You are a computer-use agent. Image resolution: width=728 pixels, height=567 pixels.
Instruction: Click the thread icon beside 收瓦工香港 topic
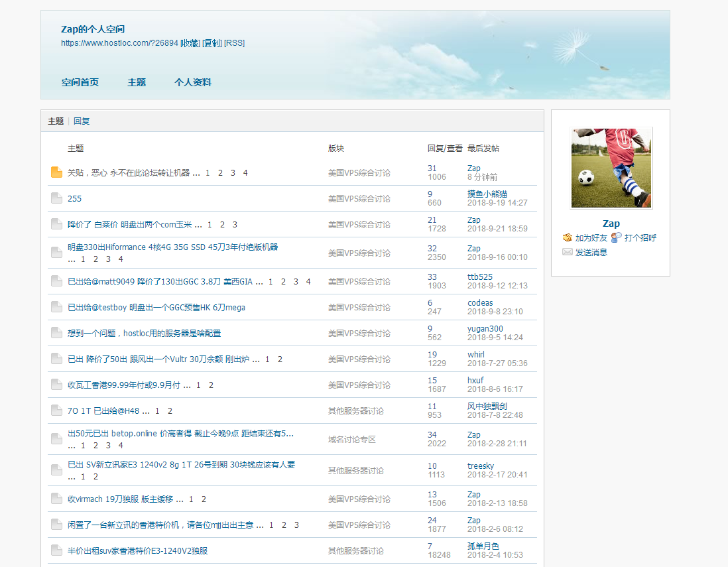56,385
